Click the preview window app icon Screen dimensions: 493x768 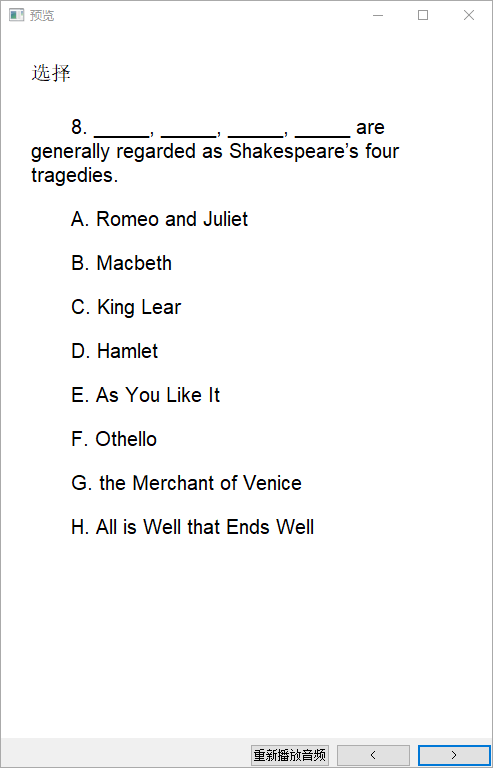(16, 15)
